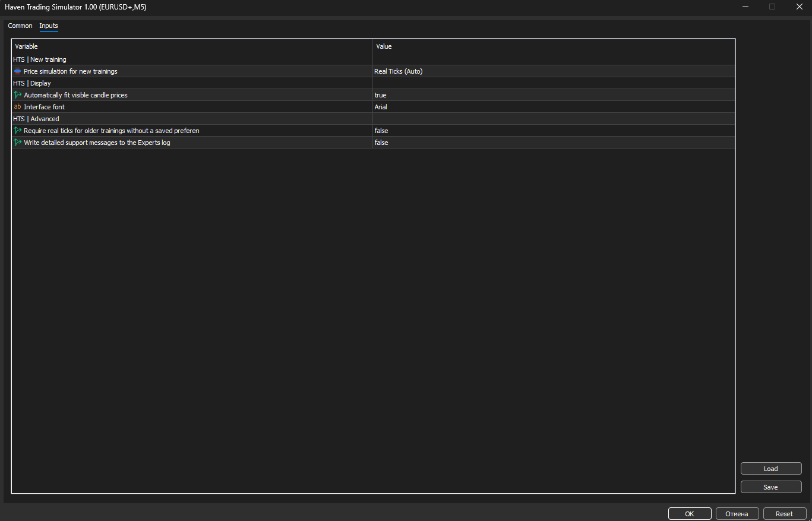812x521 pixels.
Task: Select the 'Write detailed support messages' label
Action: click(97, 143)
